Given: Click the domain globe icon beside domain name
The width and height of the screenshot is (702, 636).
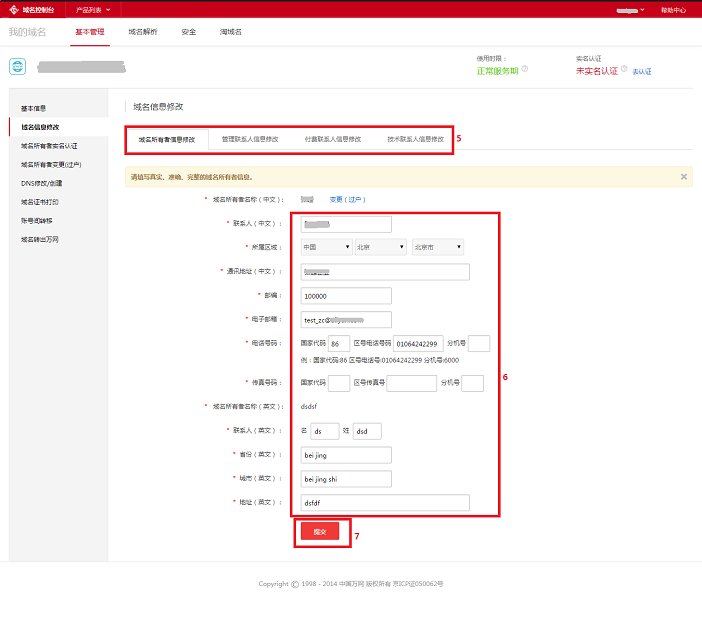Looking at the screenshot, I should (18, 67).
